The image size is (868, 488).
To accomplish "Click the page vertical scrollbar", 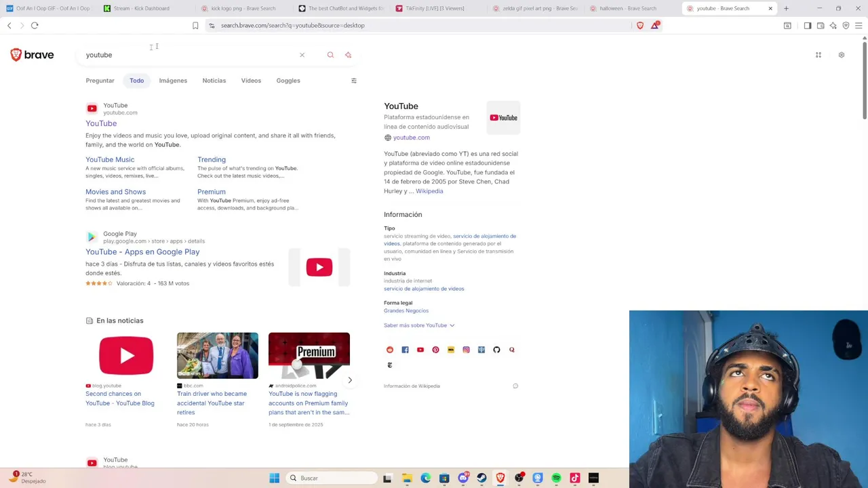I will point(865,79).
